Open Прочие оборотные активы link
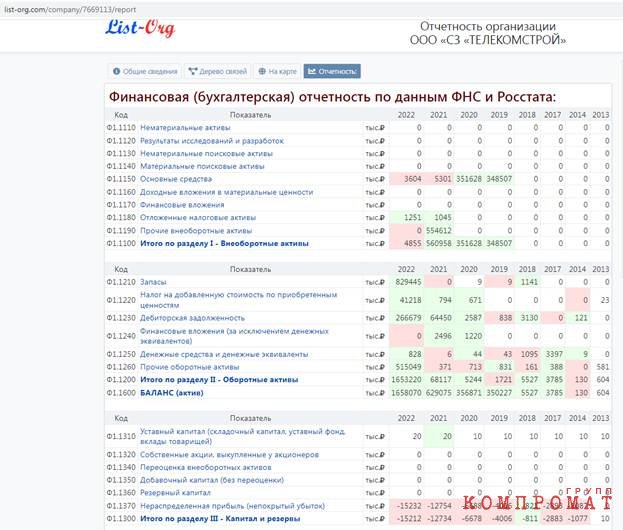 (190, 367)
